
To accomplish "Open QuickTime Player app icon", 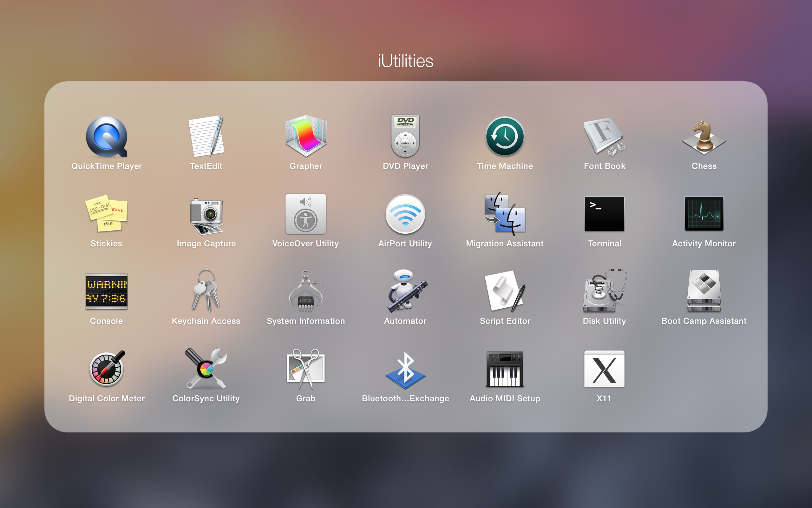I will [107, 137].
